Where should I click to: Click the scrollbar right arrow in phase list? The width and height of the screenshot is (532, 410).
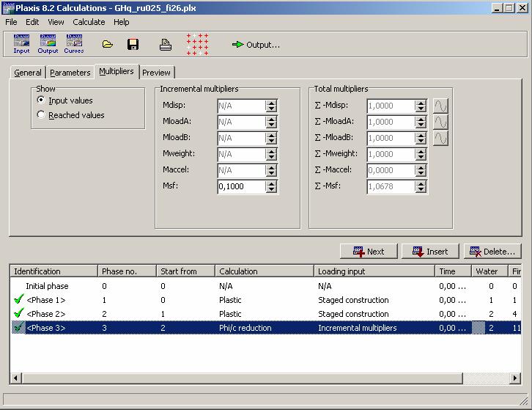515,378
